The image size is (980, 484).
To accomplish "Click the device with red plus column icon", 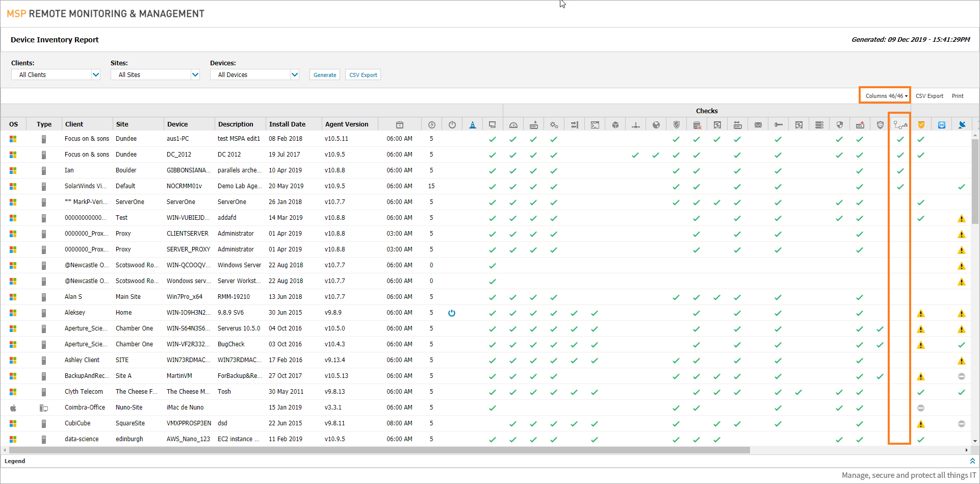I will (860, 124).
